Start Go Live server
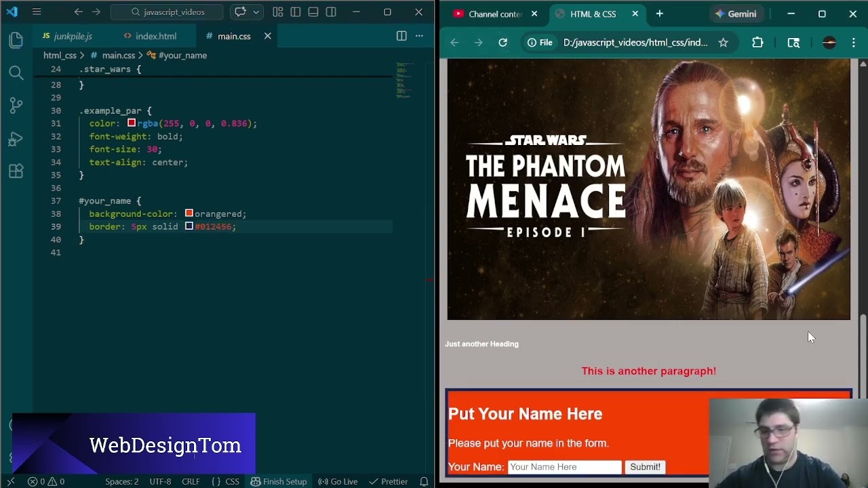868x488 pixels. pyautogui.click(x=338, y=482)
